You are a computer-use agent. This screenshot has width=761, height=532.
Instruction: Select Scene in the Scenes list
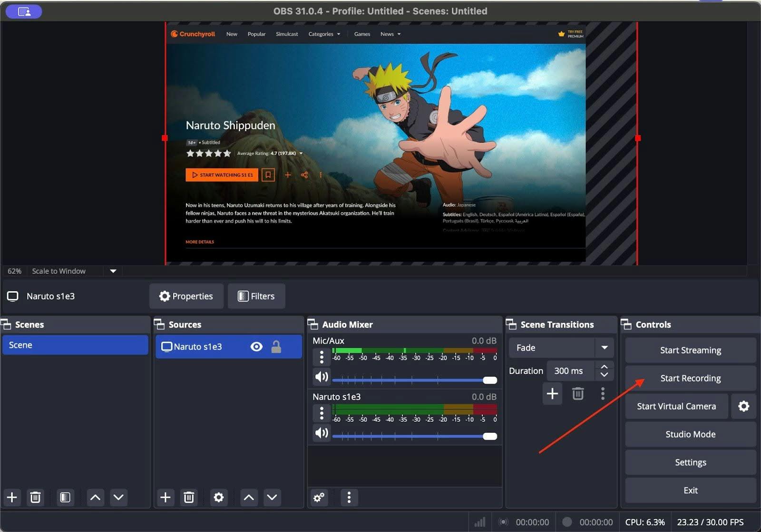(75, 345)
